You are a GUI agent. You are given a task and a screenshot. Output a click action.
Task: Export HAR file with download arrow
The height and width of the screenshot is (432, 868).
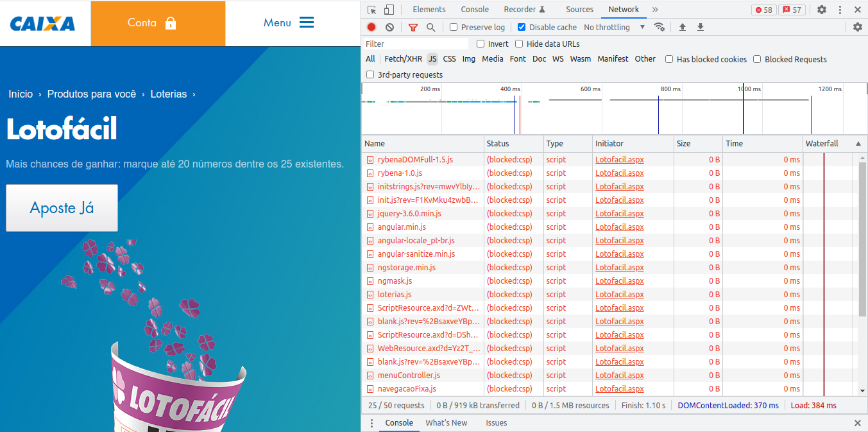click(x=701, y=27)
